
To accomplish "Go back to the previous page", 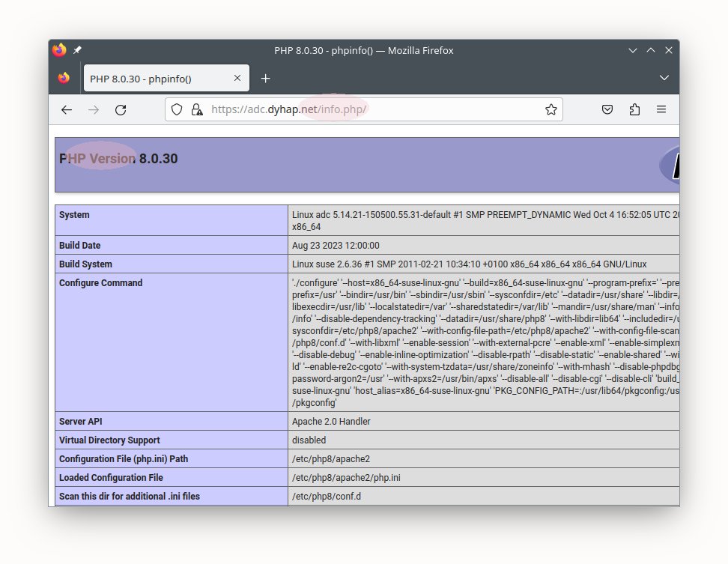I will 67,109.
